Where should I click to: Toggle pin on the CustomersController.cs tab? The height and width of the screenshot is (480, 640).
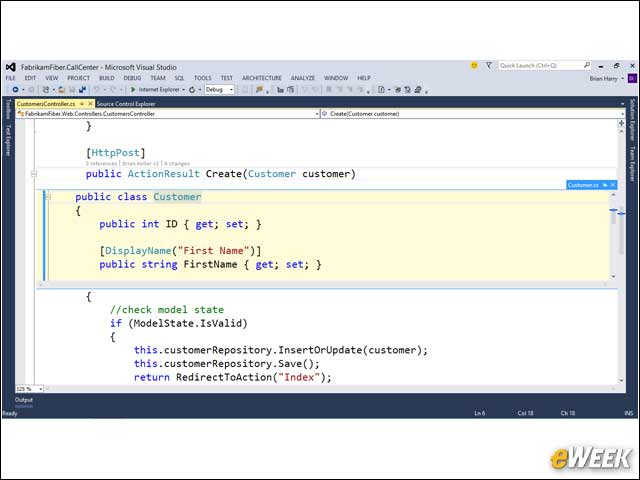click(82, 104)
